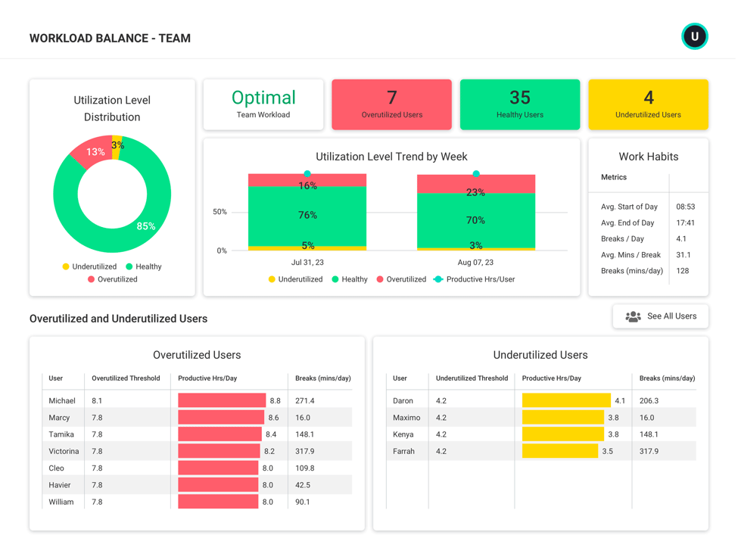Click the U user avatar icon
The height and width of the screenshot is (560, 738).
[x=694, y=36]
